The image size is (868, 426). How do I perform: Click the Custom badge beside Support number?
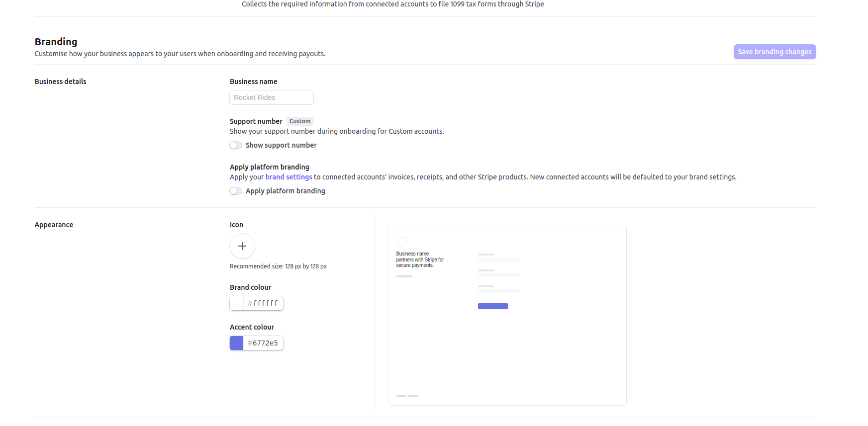[300, 121]
